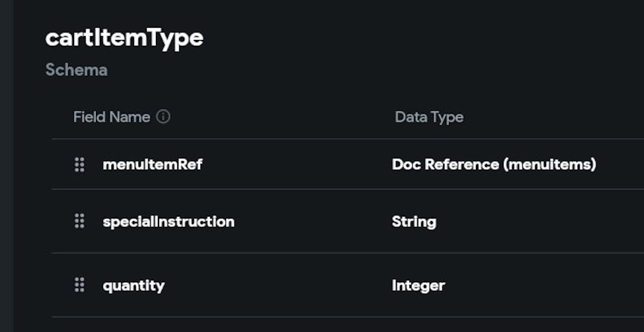This screenshot has width=644, height=332.
Task: Click the info icon beside Field Name
Action: pyautogui.click(x=164, y=117)
